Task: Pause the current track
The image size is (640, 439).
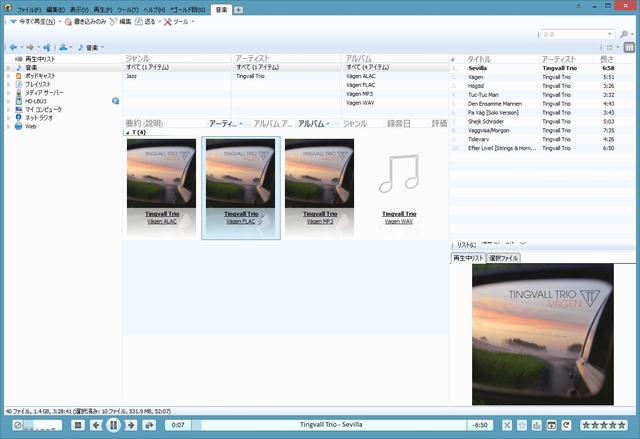Action: click(113, 425)
